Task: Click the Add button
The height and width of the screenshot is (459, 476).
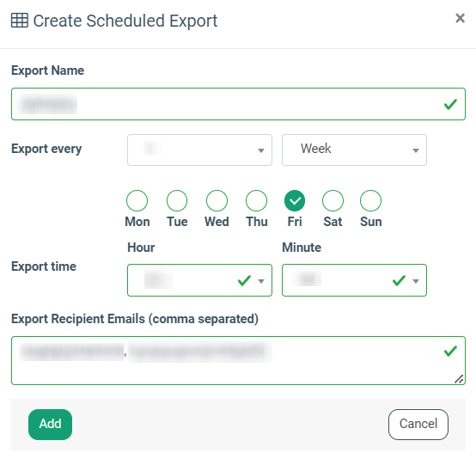Action: 50,425
